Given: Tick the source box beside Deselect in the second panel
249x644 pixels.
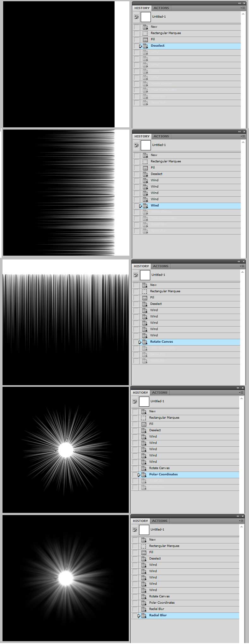Looking at the screenshot, I should click(136, 174).
